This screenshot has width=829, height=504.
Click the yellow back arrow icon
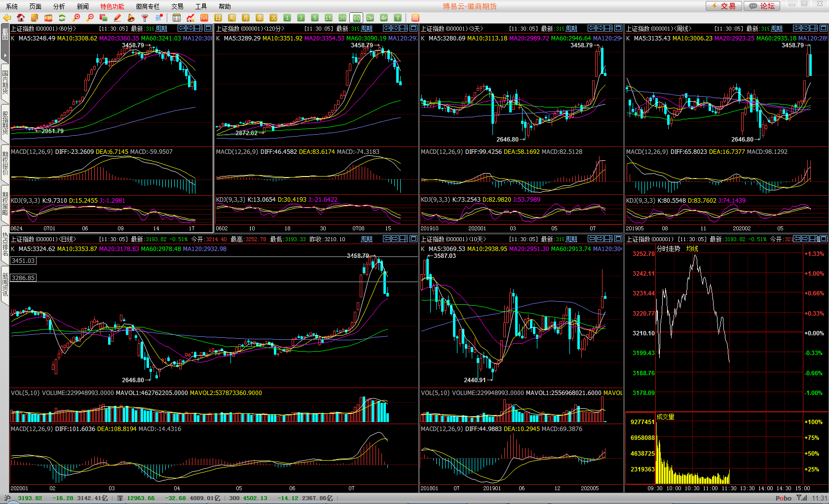pos(7,18)
